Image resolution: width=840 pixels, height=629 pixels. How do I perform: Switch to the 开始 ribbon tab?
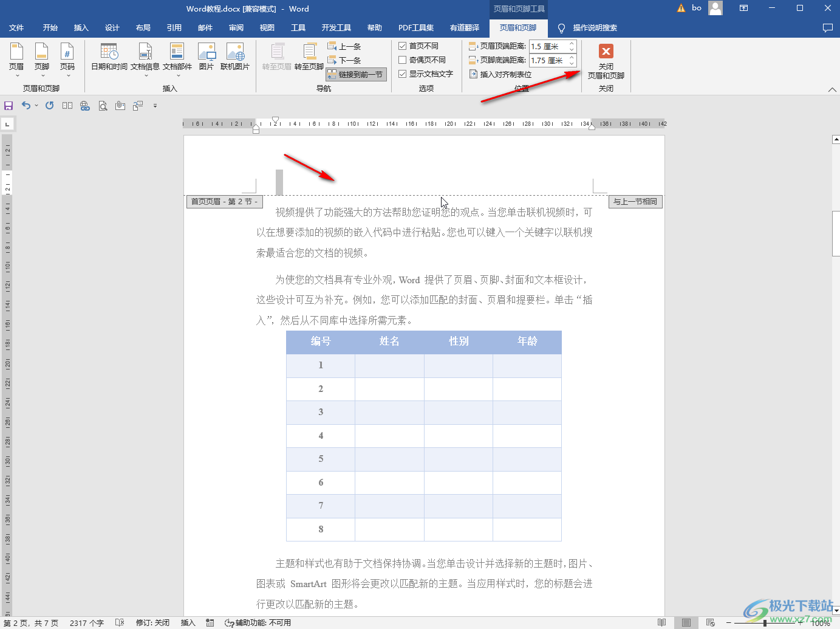(50, 28)
